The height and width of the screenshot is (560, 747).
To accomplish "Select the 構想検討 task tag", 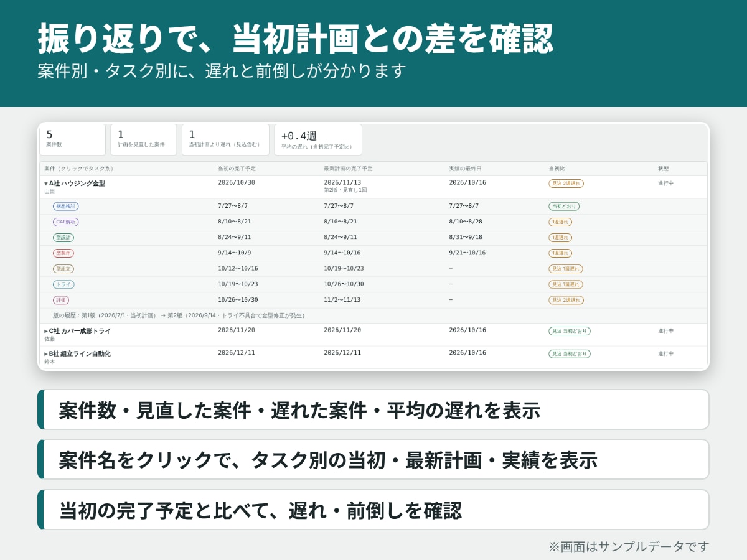I will (66, 207).
